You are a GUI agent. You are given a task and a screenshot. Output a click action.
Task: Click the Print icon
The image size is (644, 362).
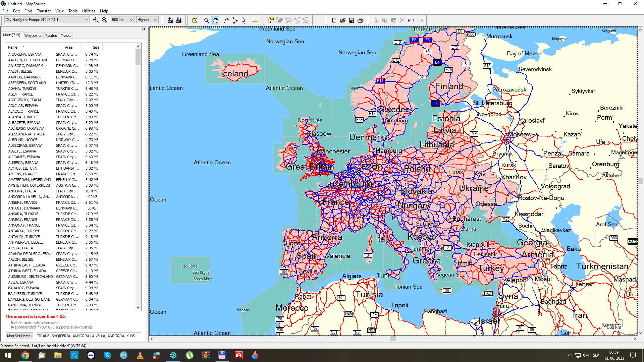(360, 20)
